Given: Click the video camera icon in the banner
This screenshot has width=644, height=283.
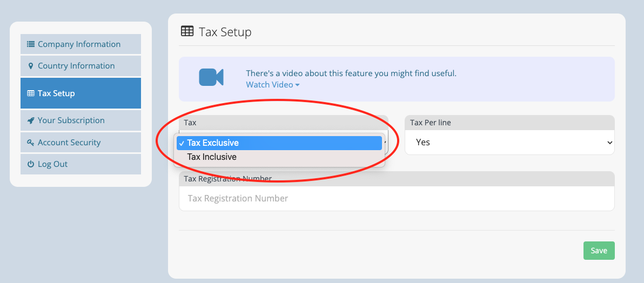Looking at the screenshot, I should click(211, 77).
